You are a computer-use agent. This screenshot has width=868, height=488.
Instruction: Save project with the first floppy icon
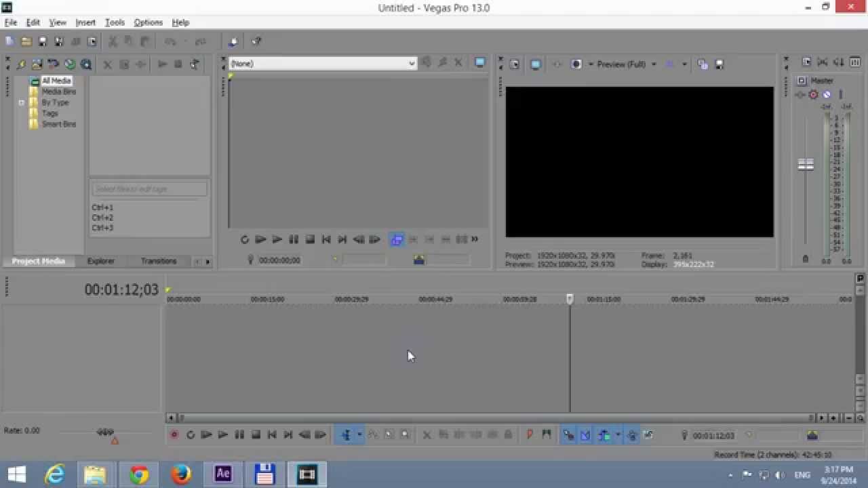point(42,41)
